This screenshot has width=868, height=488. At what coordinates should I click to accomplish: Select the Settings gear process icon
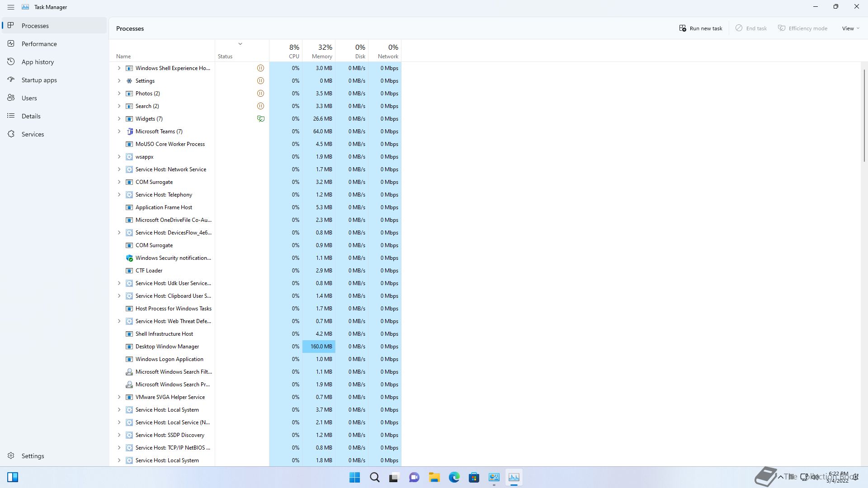(129, 81)
